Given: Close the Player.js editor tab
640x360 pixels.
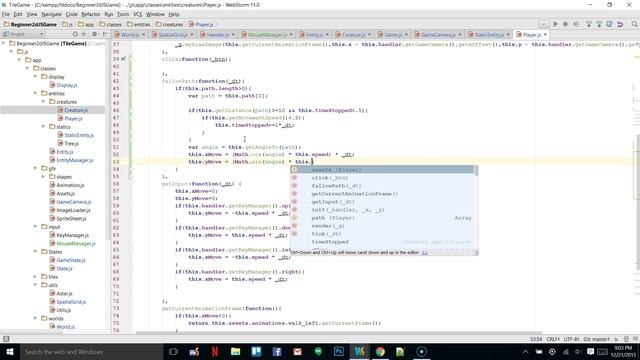Looking at the screenshot, I should pyautogui.click(x=545, y=35).
